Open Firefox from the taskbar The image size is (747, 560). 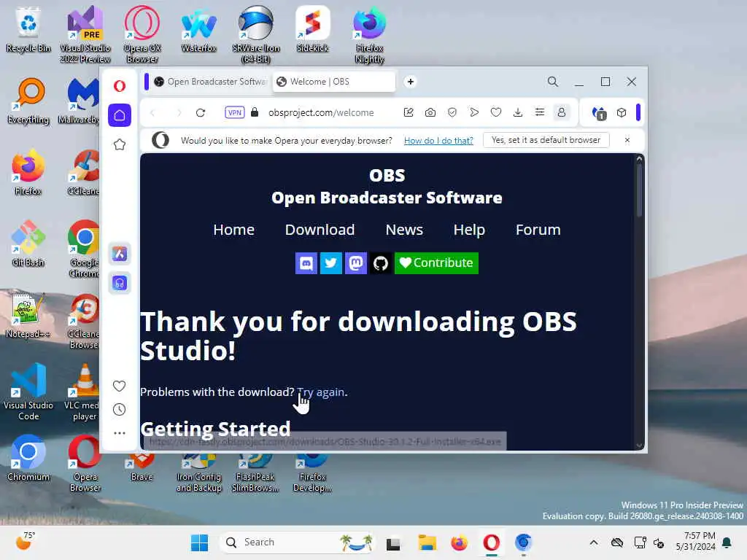tap(460, 542)
